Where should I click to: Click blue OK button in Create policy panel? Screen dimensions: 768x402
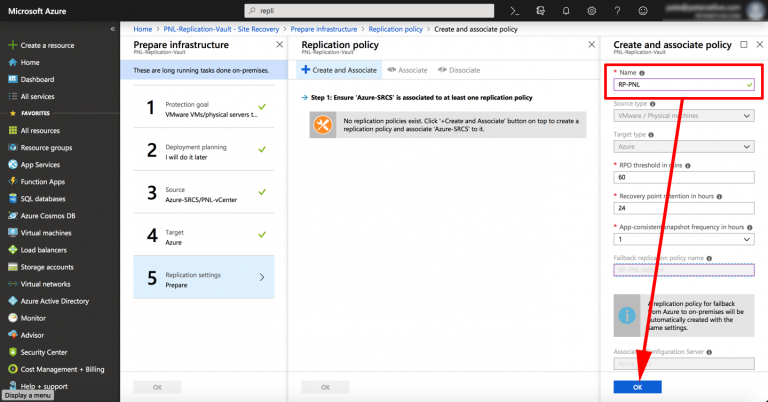637,387
